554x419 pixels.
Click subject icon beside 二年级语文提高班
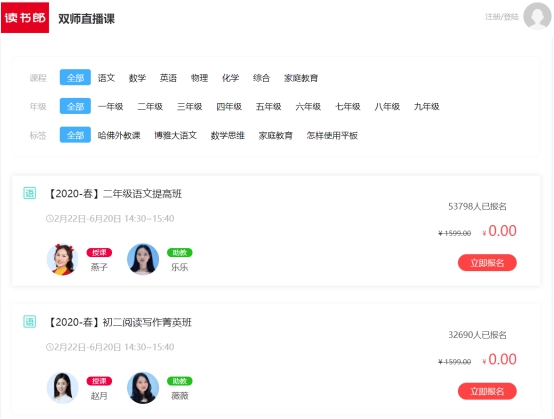point(30,193)
